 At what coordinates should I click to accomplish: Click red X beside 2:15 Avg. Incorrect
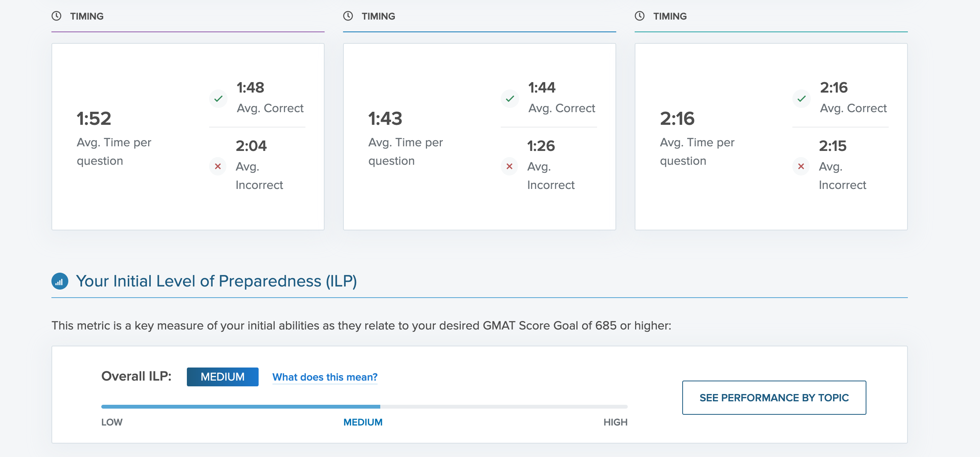pyautogui.click(x=801, y=166)
